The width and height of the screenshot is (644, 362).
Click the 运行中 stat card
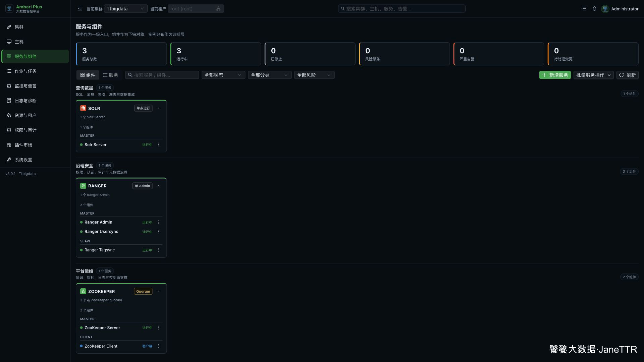(x=215, y=54)
